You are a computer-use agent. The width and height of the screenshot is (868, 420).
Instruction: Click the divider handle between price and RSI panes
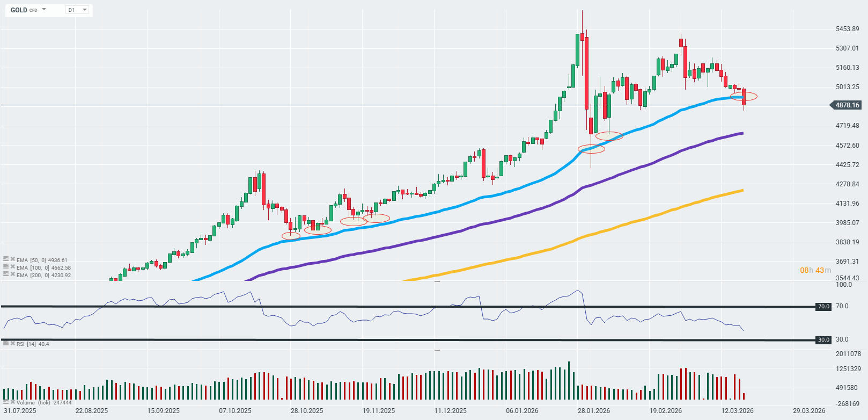pyautogui.click(x=437, y=281)
